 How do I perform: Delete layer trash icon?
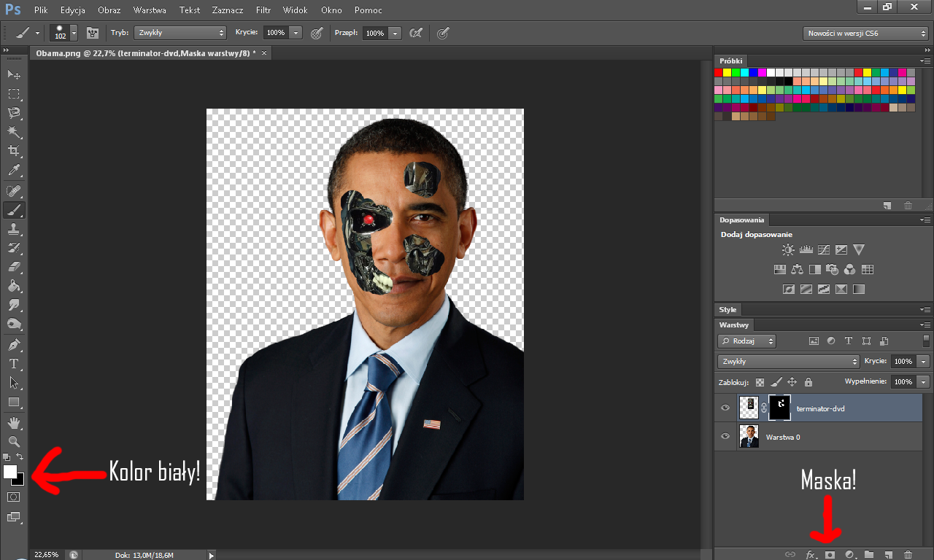908,554
